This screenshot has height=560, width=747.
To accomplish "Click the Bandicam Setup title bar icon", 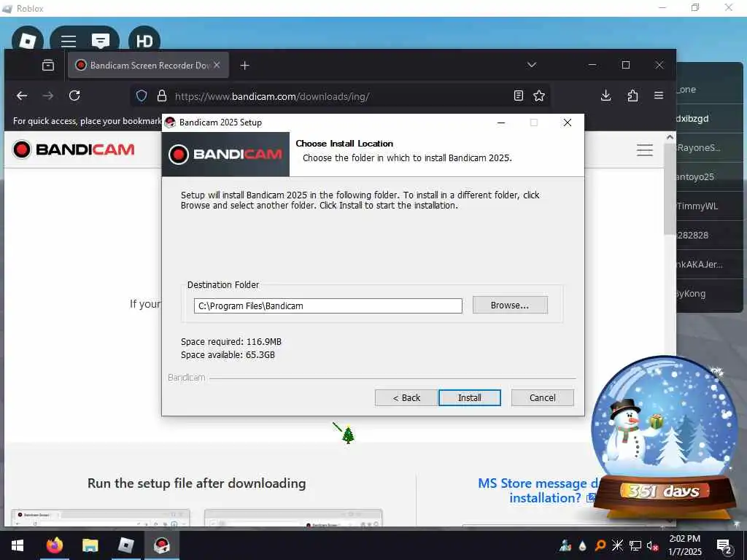I will tap(170, 122).
